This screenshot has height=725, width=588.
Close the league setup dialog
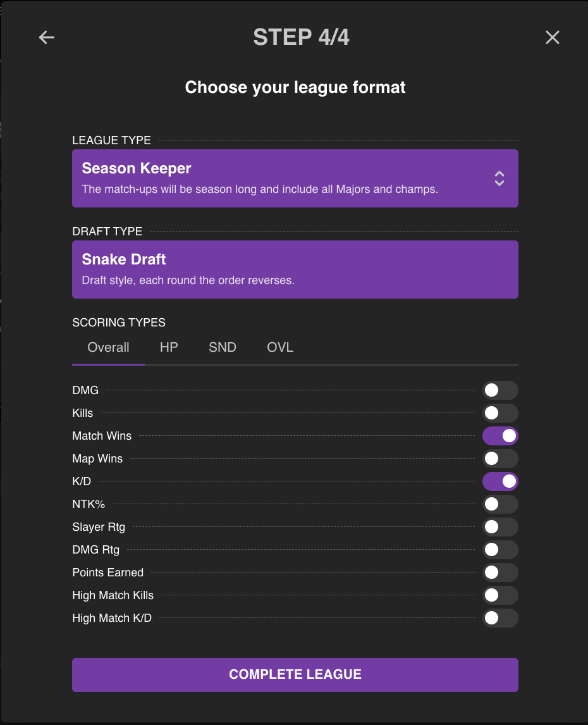tap(553, 37)
